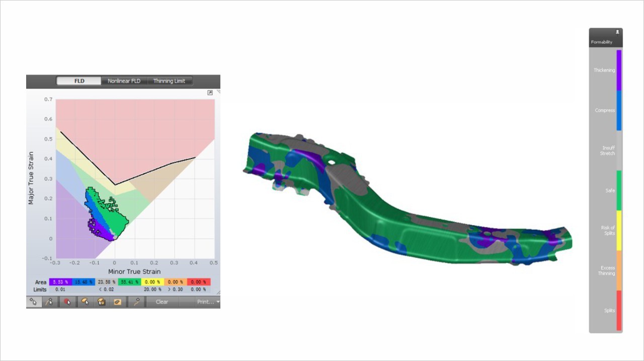Click the purple 5.53 % area cell
The width and height of the screenshot is (644, 361).
tap(60, 282)
